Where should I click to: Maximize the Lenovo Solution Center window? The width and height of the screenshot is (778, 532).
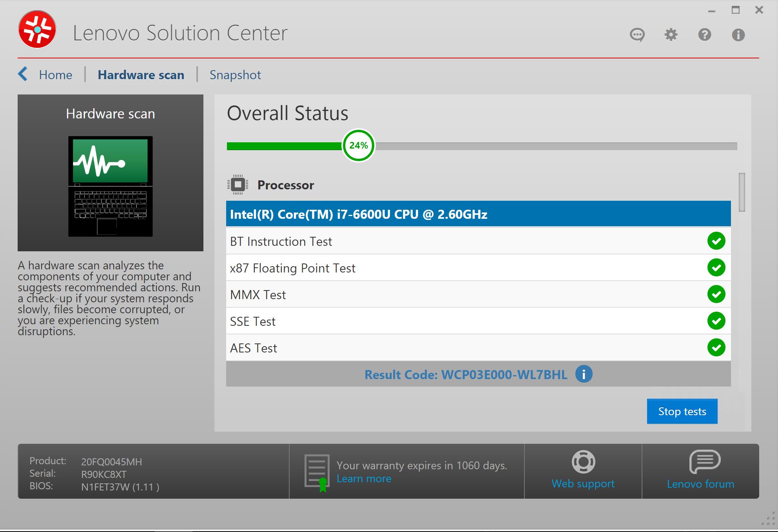[x=736, y=10]
